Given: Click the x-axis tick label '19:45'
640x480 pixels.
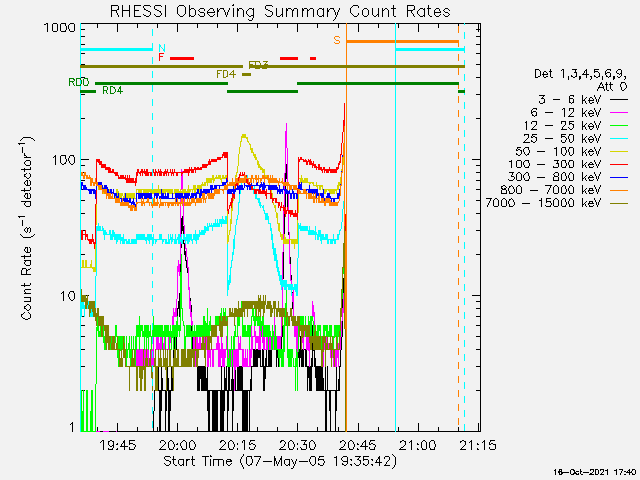Looking at the screenshot, I should click(x=118, y=445).
